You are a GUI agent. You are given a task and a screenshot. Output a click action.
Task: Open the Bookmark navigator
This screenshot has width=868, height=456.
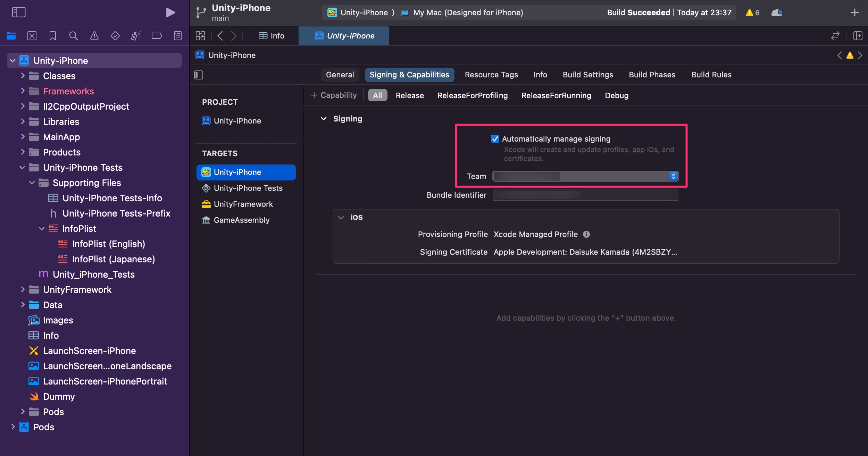53,36
